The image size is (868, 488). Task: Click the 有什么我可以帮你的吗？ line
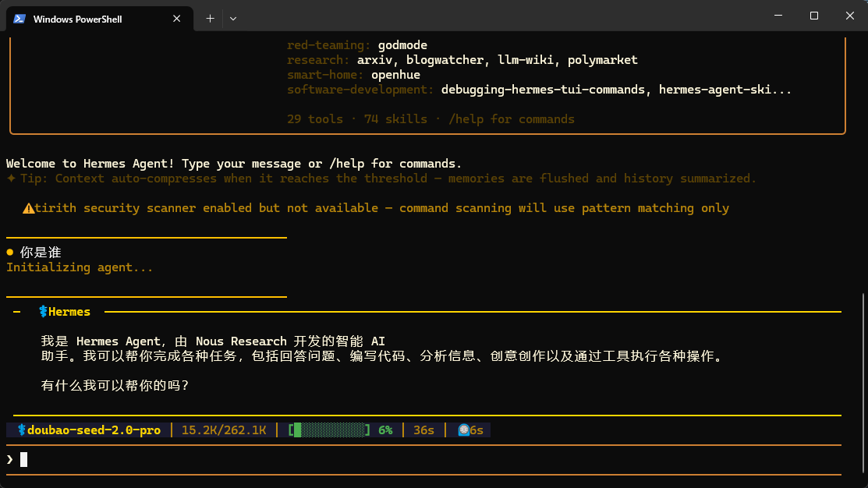coord(115,386)
